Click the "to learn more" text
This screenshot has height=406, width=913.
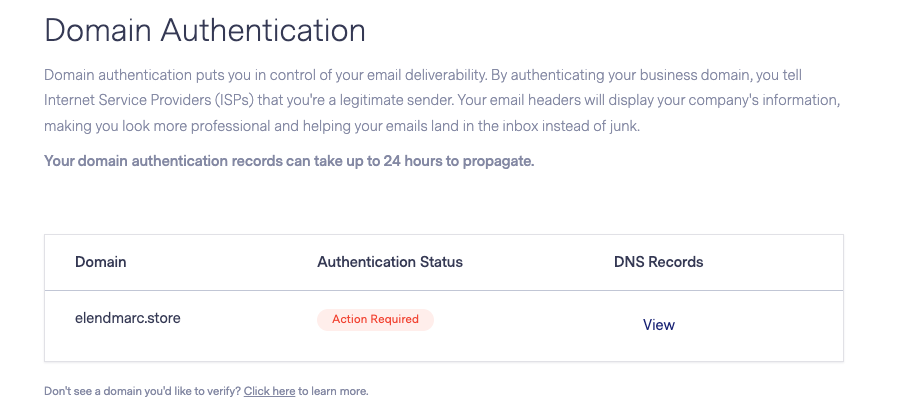pyautogui.click(x=333, y=391)
